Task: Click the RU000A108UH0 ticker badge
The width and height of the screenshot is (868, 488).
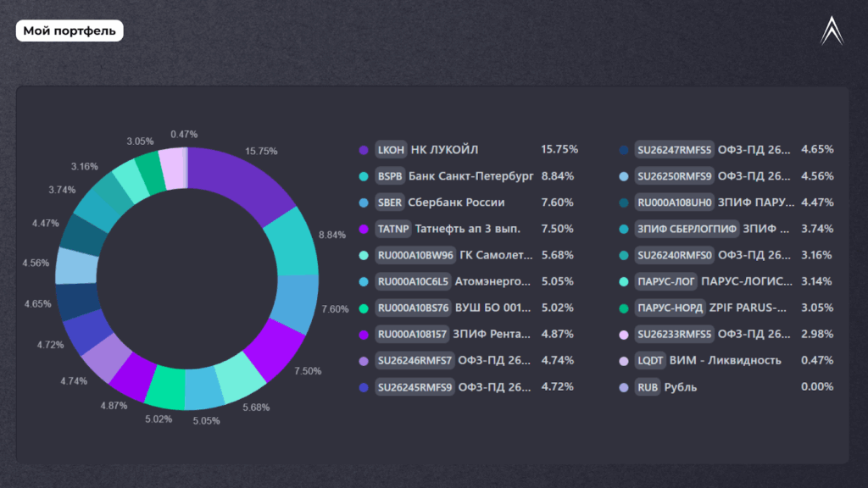Action: coord(674,202)
